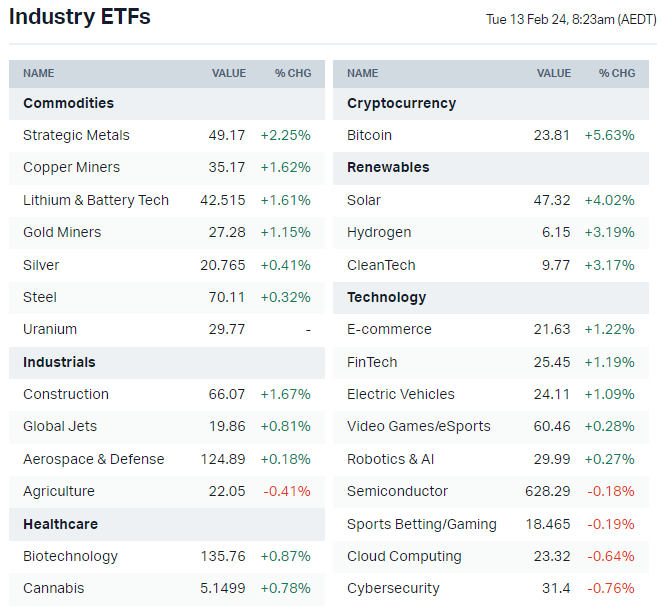Sort right table by NAME header
Screen dimensions: 663x607
tap(362, 73)
